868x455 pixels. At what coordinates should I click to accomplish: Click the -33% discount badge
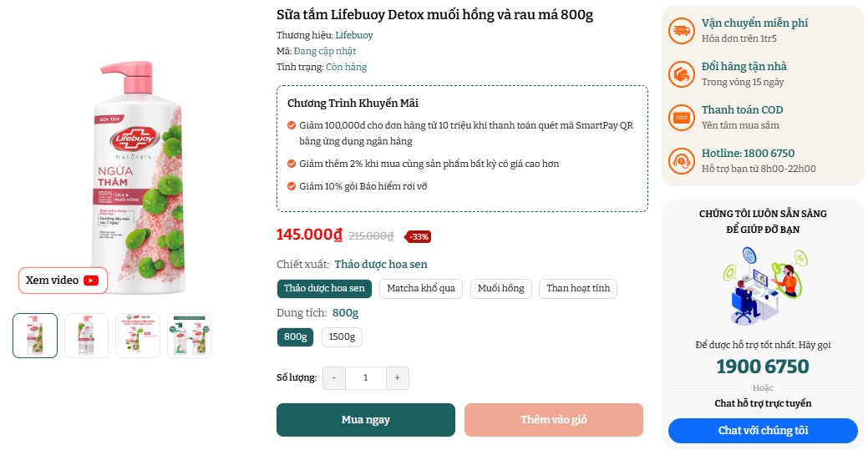point(419,236)
